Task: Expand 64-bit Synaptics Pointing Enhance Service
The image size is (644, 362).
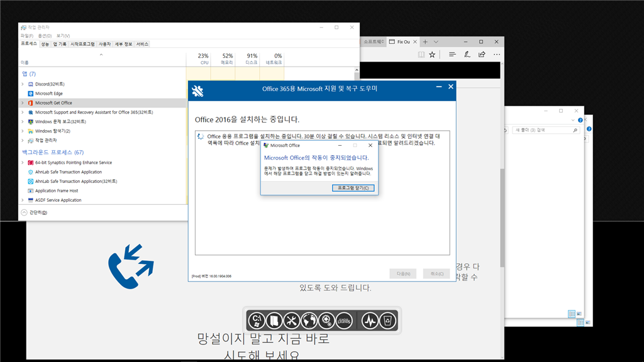Action: pos(23,163)
